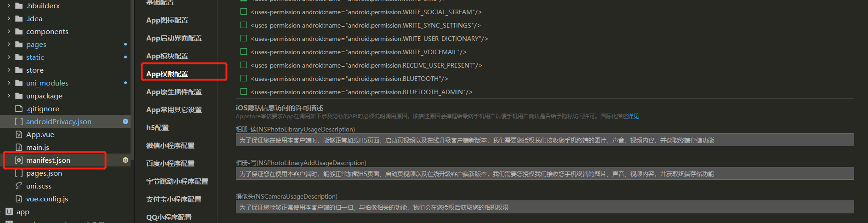Click the static folder icon
Image resolution: width=868 pixels, height=223 pixels.
pyautogui.click(x=19, y=57)
